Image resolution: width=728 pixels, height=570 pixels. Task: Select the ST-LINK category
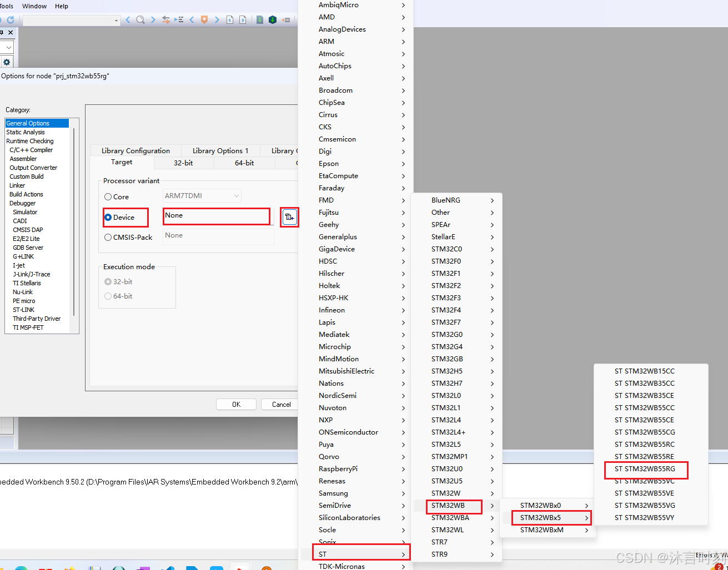point(24,310)
